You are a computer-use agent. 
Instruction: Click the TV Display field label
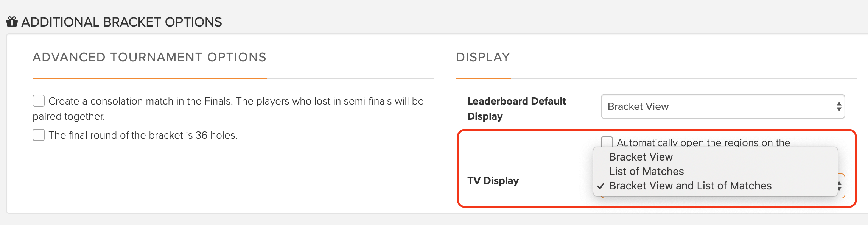click(x=493, y=181)
